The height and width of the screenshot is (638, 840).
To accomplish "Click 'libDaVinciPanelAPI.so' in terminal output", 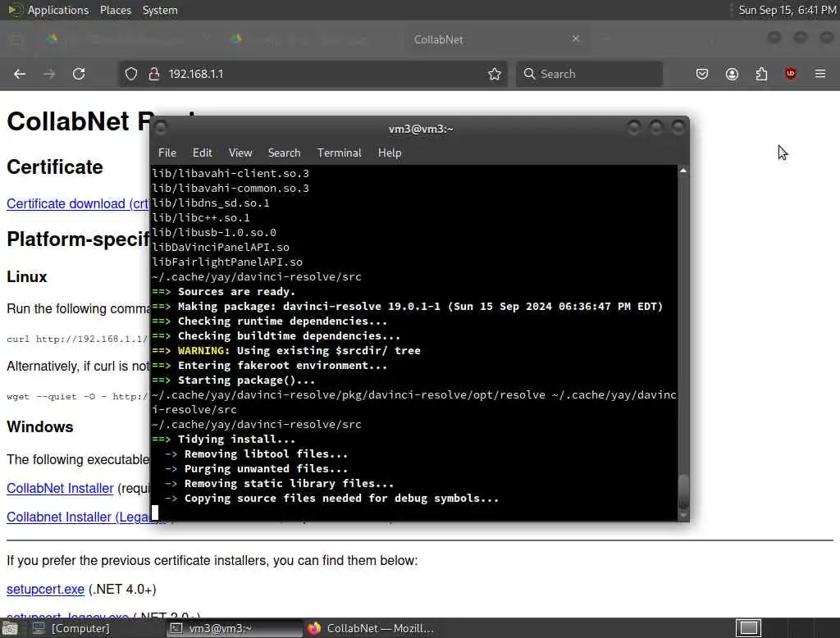I will pyautogui.click(x=221, y=247).
